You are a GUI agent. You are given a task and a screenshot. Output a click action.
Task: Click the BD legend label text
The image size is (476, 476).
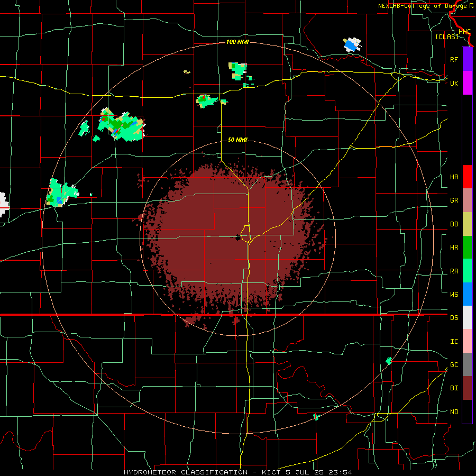click(x=454, y=224)
